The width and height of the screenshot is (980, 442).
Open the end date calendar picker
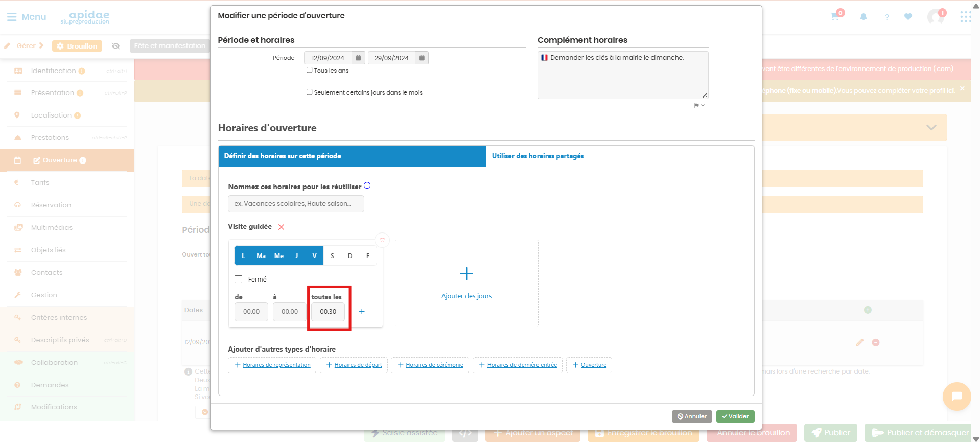(422, 58)
